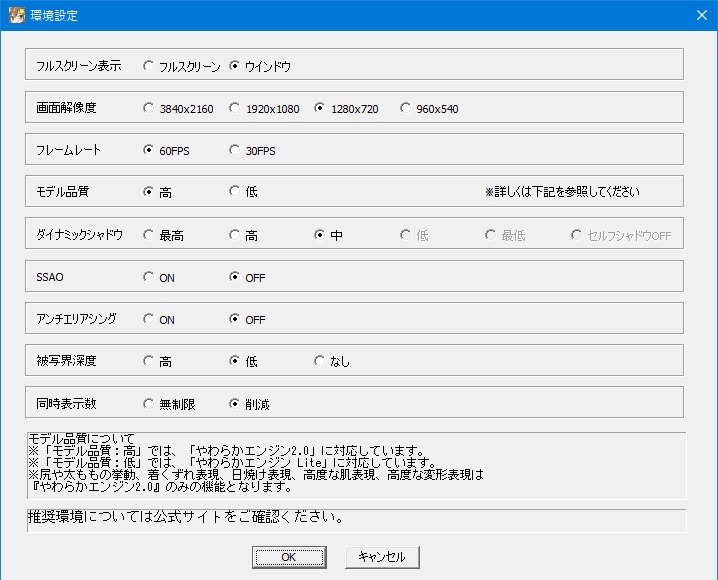Choose 960x540 screen resolution
Image resolution: width=718 pixels, height=580 pixels.
[x=406, y=108]
